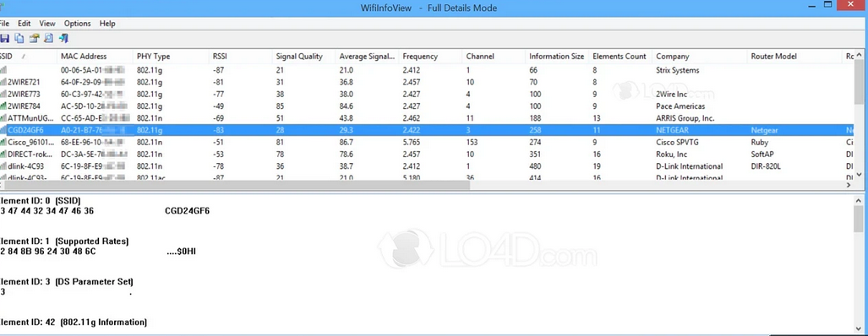Click the signal icon of the 2WIRE721 row
This screenshot has width=868, height=336.
pos(3,83)
